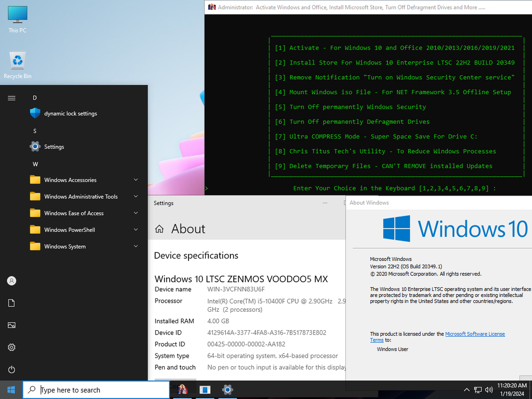Viewport: 532px width, 399px height.
Task: Click the search magnifier icon in taskbar
Action: [x=31, y=390]
